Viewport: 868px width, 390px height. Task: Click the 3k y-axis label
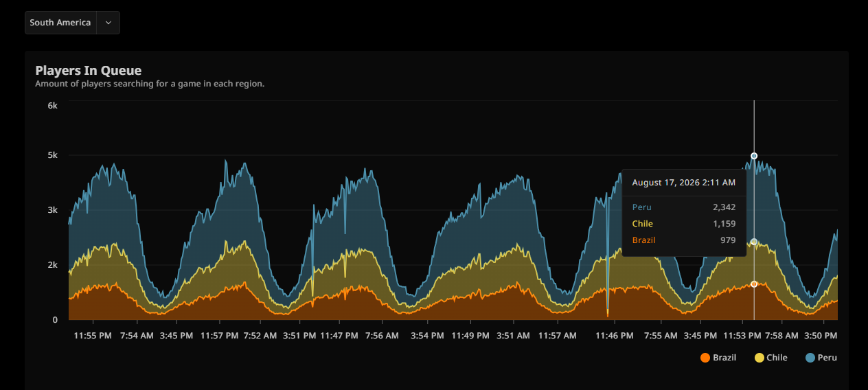click(x=52, y=210)
